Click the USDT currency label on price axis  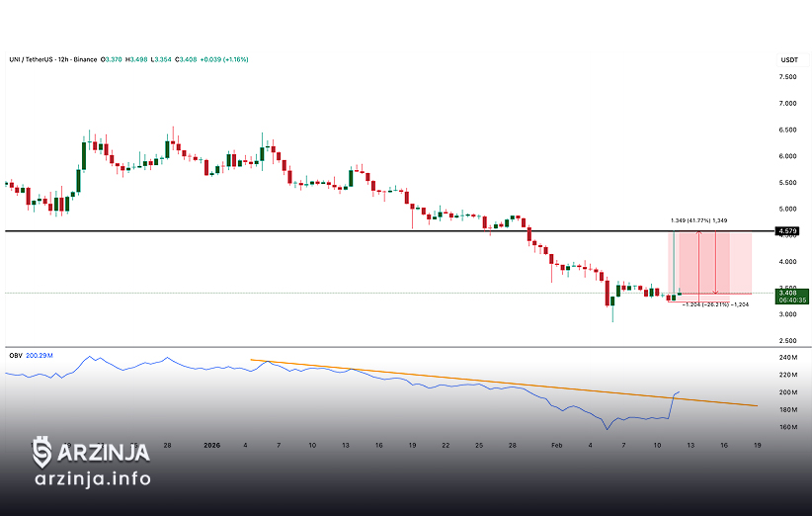788,60
